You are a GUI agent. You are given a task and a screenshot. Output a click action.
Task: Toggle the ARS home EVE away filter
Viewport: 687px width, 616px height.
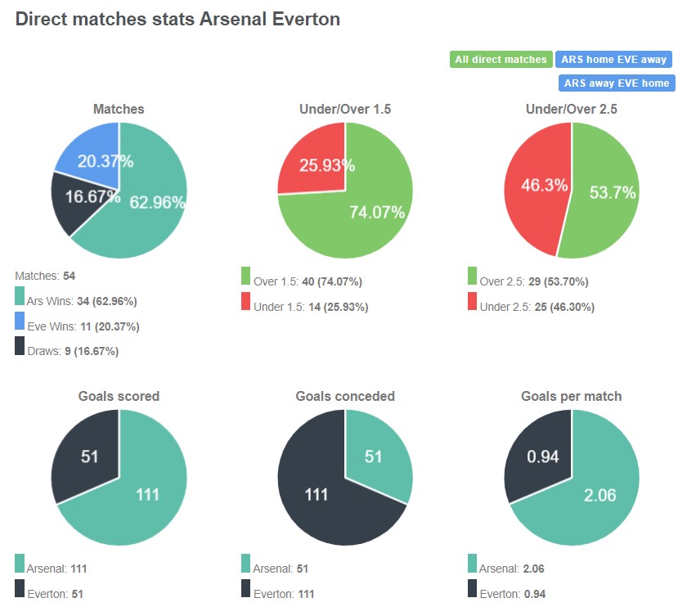tap(614, 59)
